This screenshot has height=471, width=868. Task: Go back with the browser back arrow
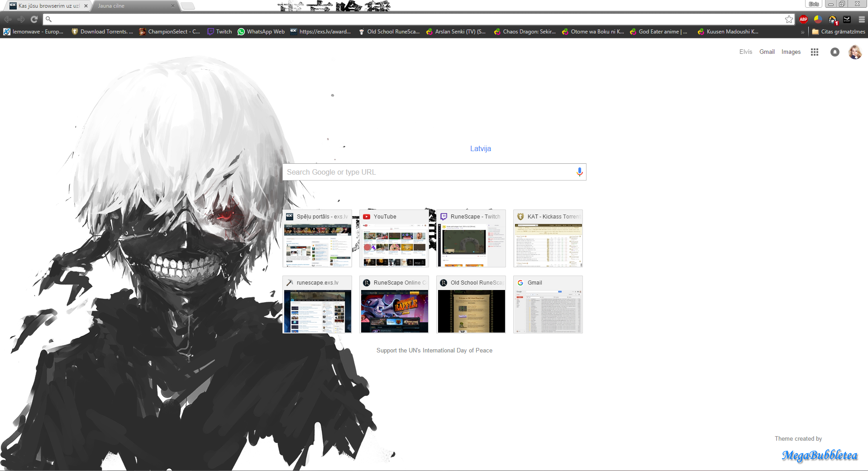(x=8, y=19)
